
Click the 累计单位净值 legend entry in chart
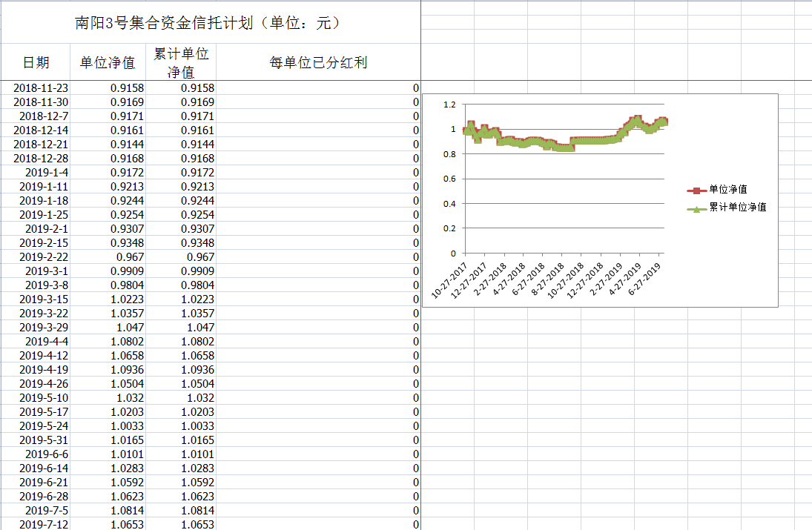(727, 208)
